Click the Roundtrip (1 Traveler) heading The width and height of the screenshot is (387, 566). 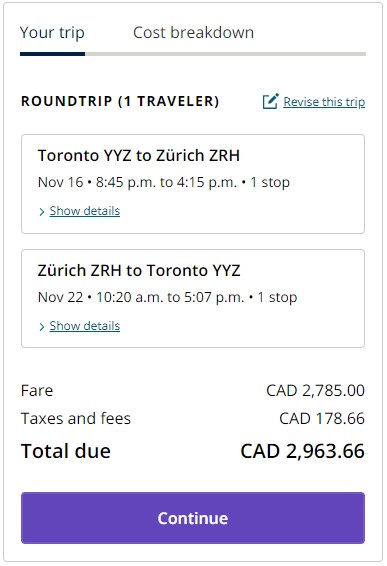pos(120,101)
